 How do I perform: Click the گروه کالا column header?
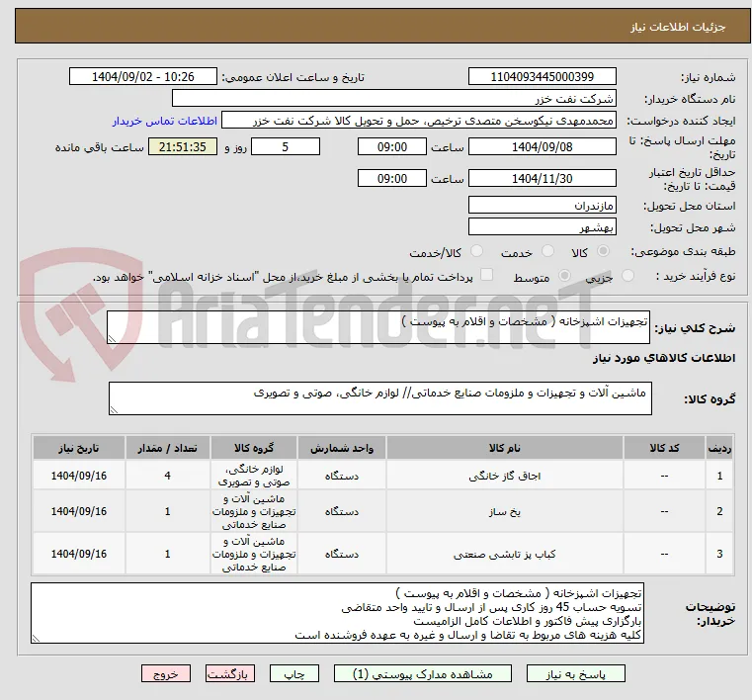pyautogui.click(x=254, y=448)
